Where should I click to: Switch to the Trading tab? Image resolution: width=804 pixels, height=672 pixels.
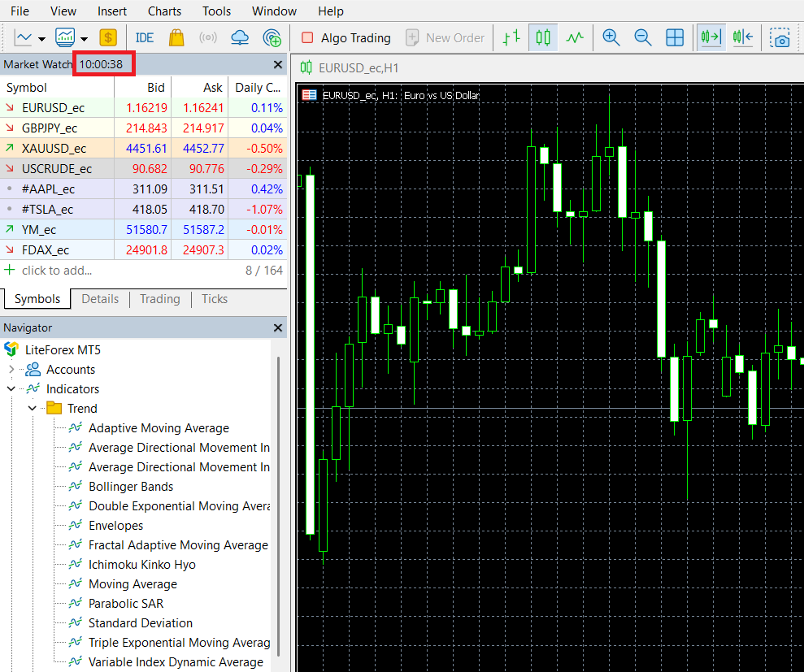pos(160,299)
